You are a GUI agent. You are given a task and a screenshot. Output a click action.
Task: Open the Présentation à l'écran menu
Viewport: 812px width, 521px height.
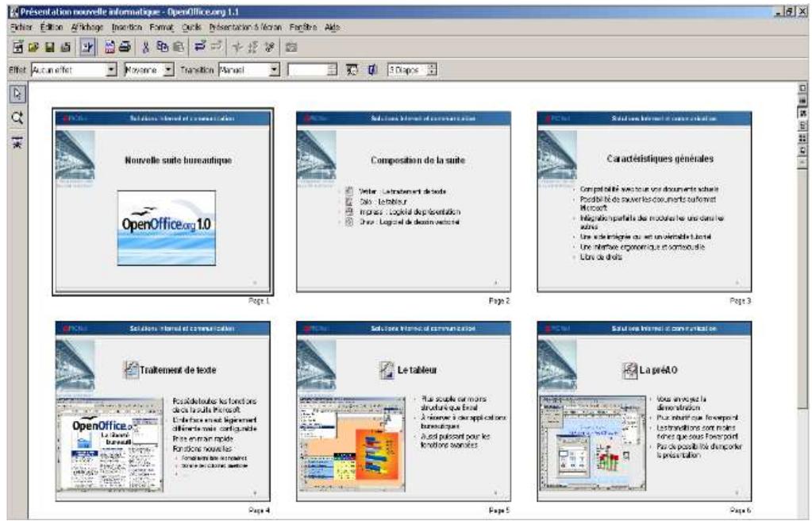coord(245,27)
